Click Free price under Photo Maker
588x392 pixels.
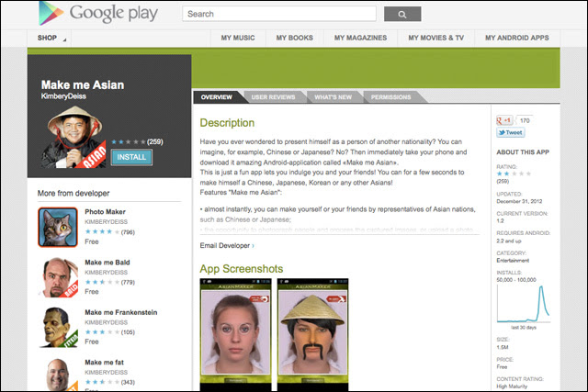click(92, 241)
